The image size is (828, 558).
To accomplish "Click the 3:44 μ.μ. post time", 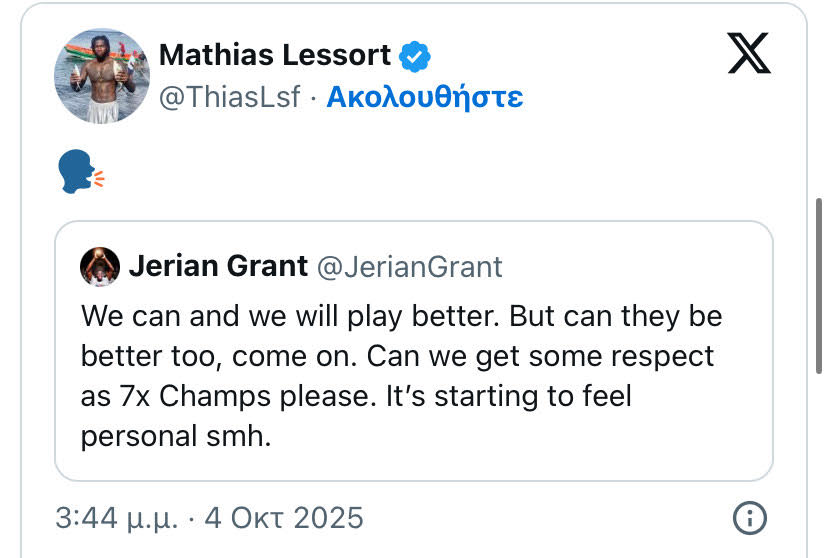I will 119,518.
